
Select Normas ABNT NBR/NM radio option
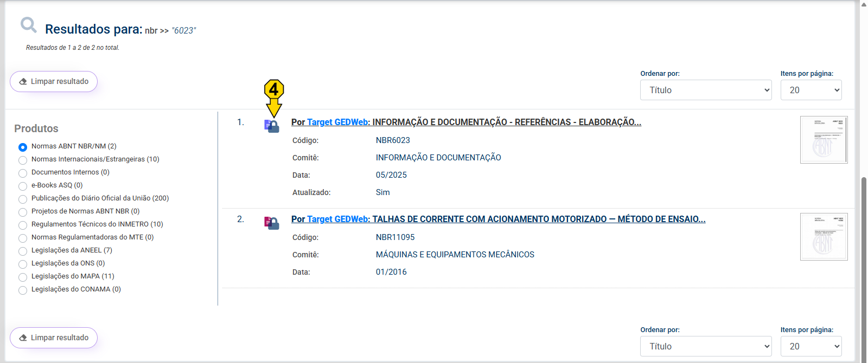tap(23, 147)
